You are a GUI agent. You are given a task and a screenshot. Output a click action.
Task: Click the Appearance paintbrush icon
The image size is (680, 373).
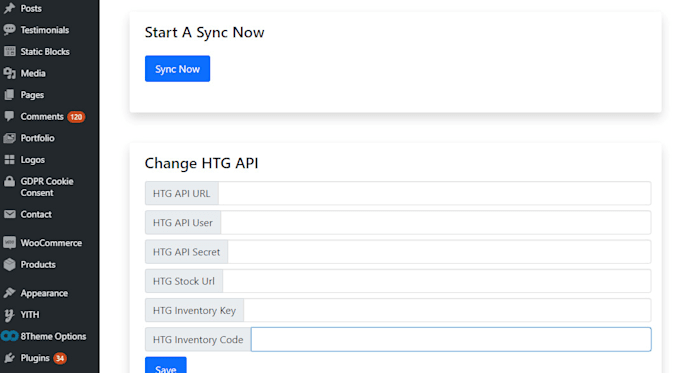9,293
